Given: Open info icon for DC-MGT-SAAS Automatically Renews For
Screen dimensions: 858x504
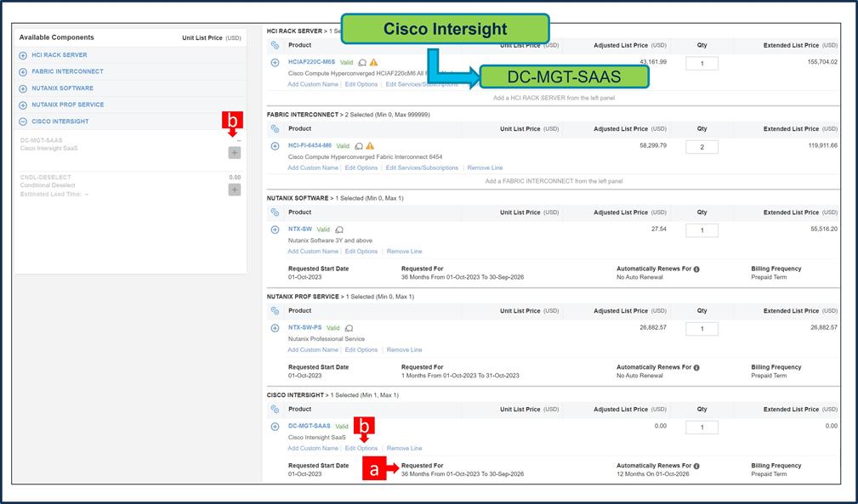Looking at the screenshot, I should coord(696,466).
